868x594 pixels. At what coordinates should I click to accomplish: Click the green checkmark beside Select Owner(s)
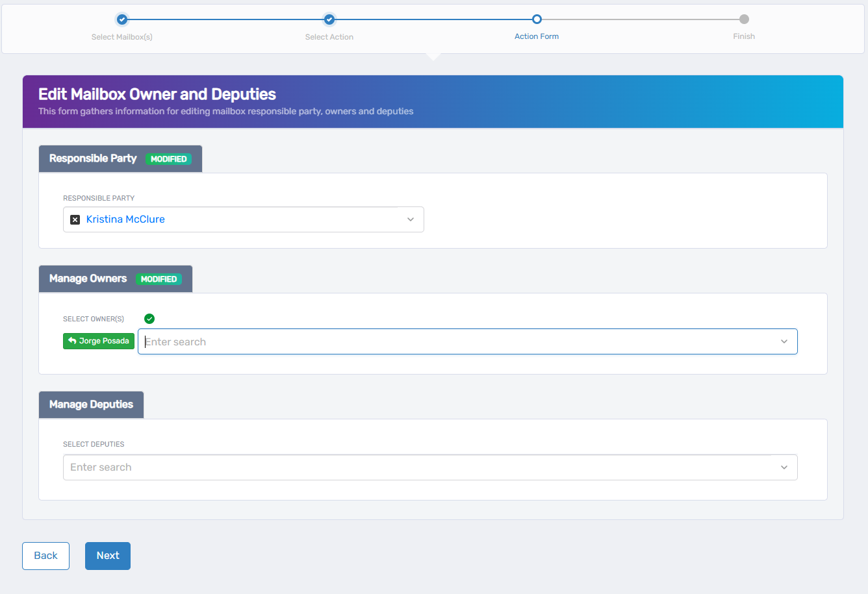(x=149, y=319)
